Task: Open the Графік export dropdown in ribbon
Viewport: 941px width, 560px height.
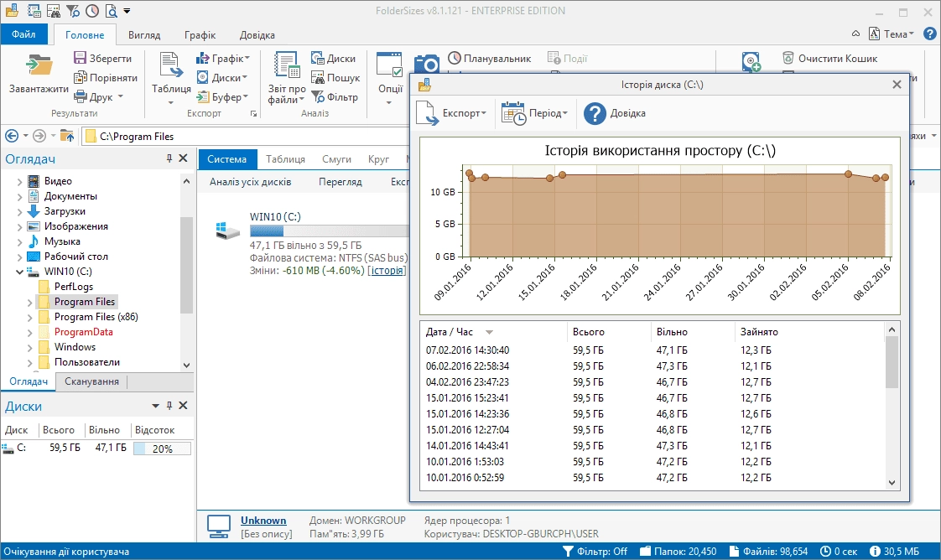Action: [222, 58]
